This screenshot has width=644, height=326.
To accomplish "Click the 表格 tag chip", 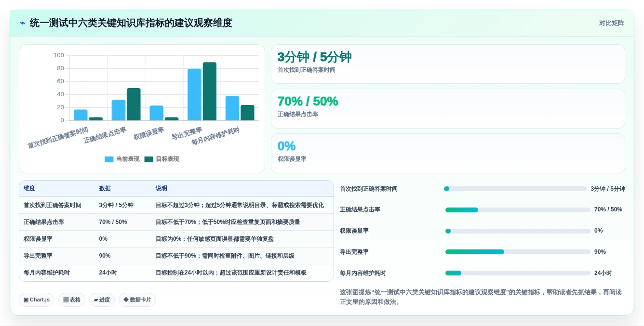I will [72, 300].
